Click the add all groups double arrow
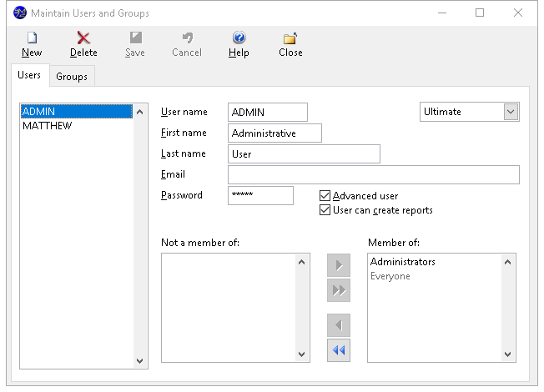 [339, 290]
